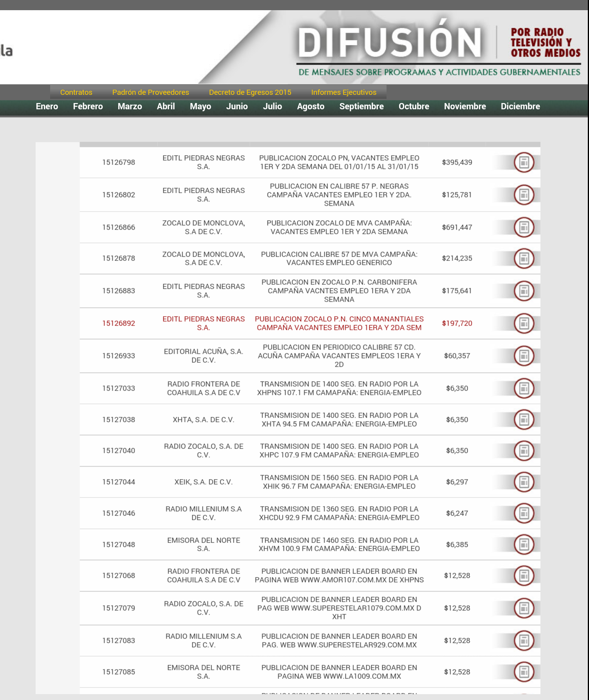Select the Septiembre month tab
This screenshot has height=700, width=589.
tap(361, 107)
